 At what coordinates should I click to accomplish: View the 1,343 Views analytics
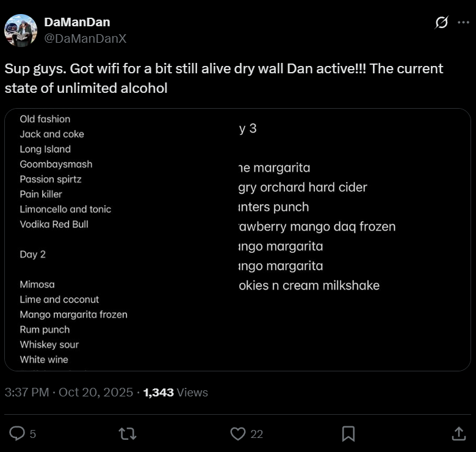pos(176,392)
